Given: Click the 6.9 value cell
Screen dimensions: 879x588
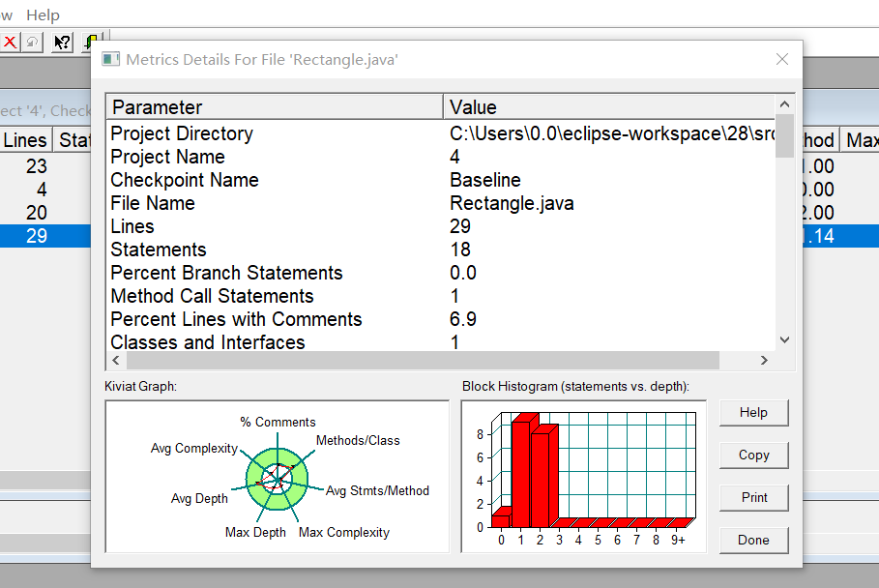Looking at the screenshot, I should [463, 319].
